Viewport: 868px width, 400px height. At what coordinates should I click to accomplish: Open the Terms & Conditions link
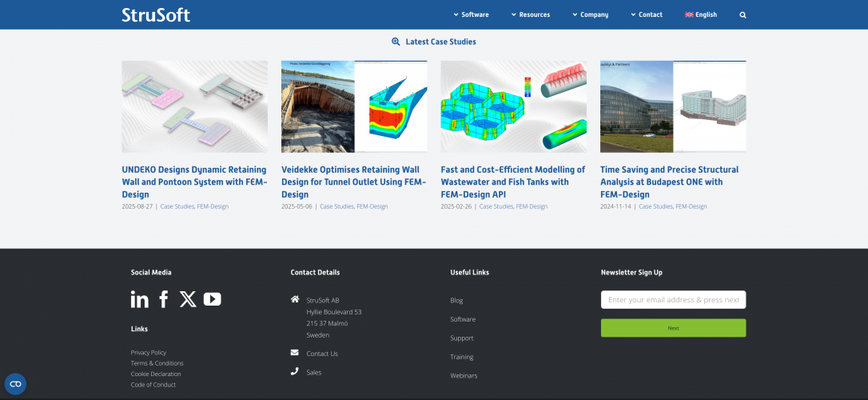[157, 363]
